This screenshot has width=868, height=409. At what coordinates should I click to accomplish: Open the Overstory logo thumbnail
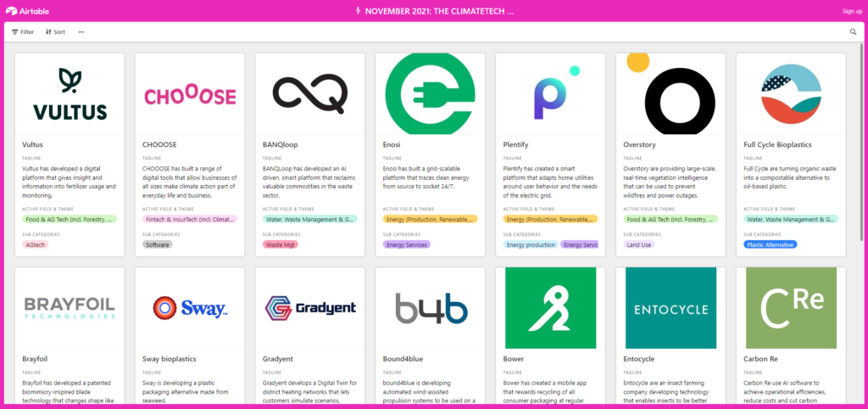[x=670, y=93]
